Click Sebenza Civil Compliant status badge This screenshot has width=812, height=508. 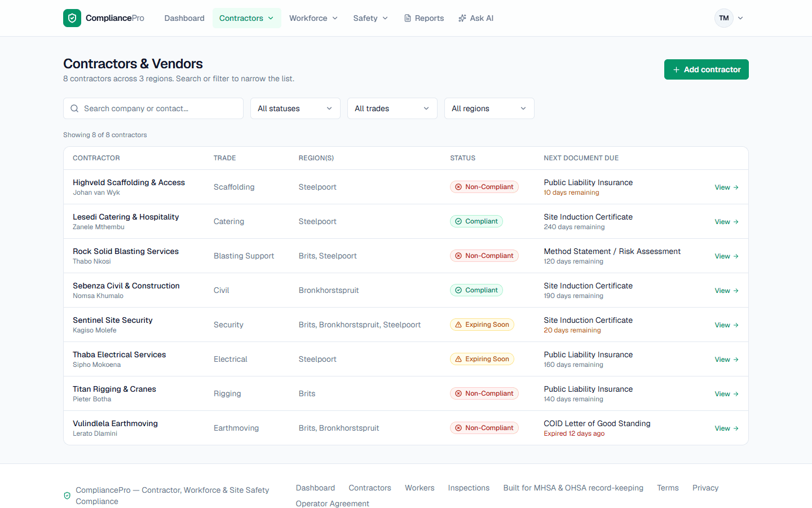tap(476, 290)
